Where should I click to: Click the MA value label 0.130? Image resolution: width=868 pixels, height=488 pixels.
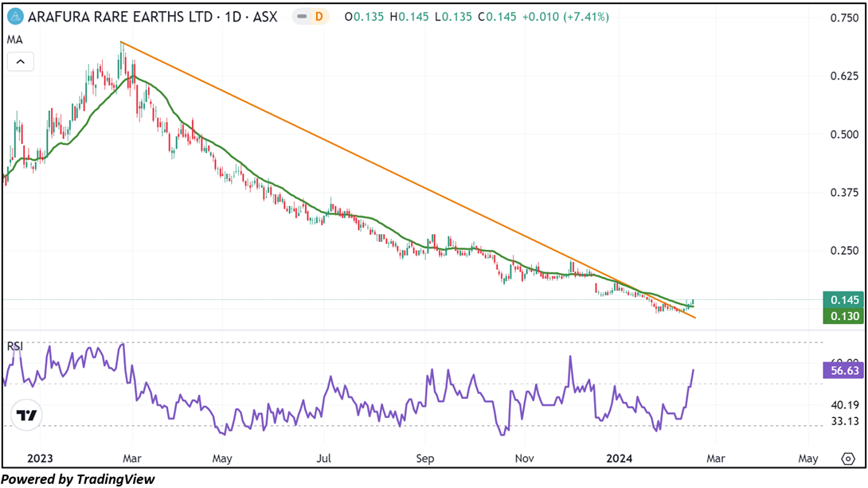(843, 316)
